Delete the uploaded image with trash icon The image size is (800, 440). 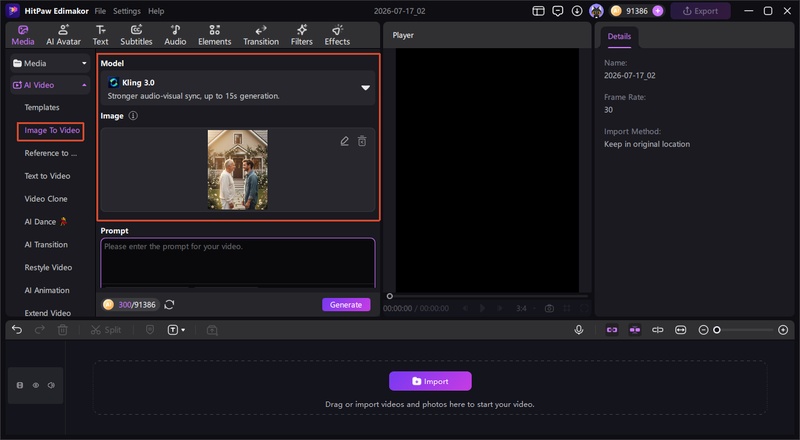tap(362, 141)
